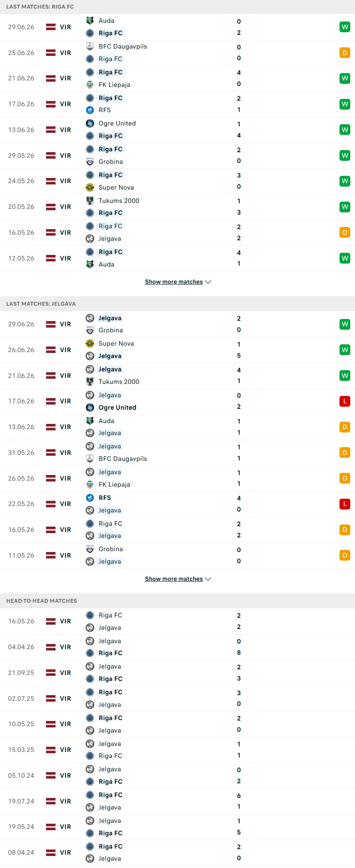Click the Auda club crest, 29.06.26 match

90,21
